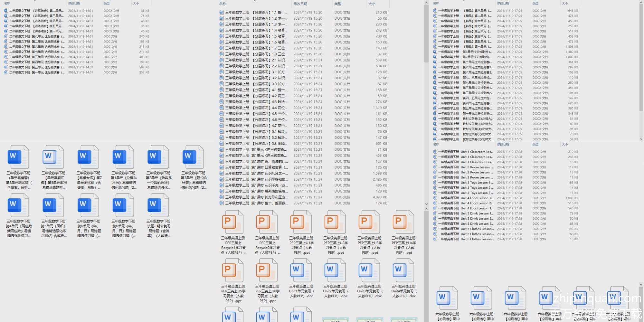Sort top-right file list by 类型 column

[x=535, y=3]
